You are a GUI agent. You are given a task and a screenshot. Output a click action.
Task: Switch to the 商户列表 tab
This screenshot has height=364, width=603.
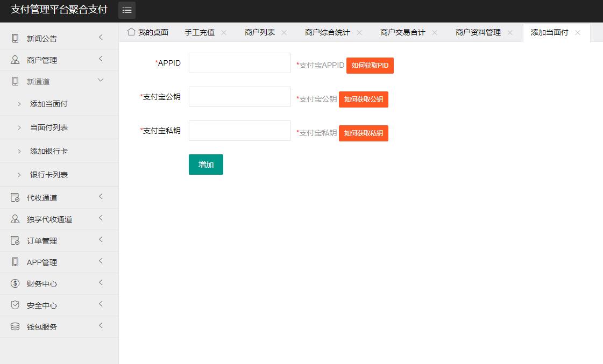pos(260,32)
